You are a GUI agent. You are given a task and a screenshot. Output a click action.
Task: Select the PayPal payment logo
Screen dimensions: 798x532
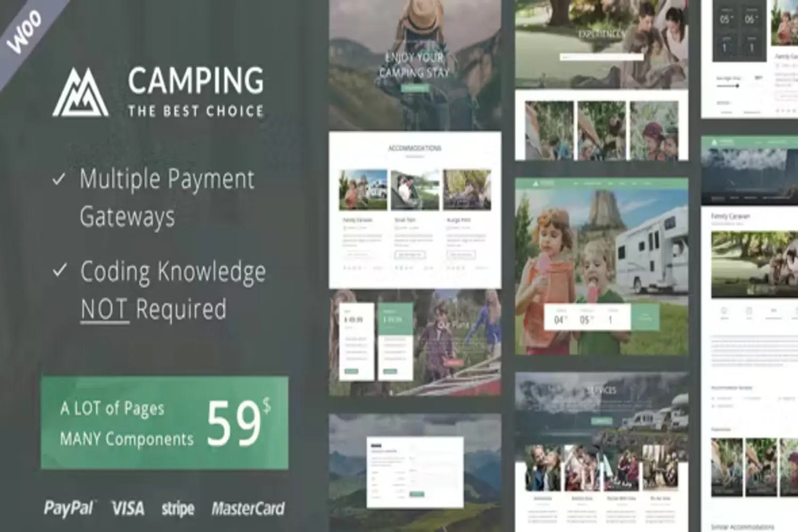pyautogui.click(x=69, y=508)
